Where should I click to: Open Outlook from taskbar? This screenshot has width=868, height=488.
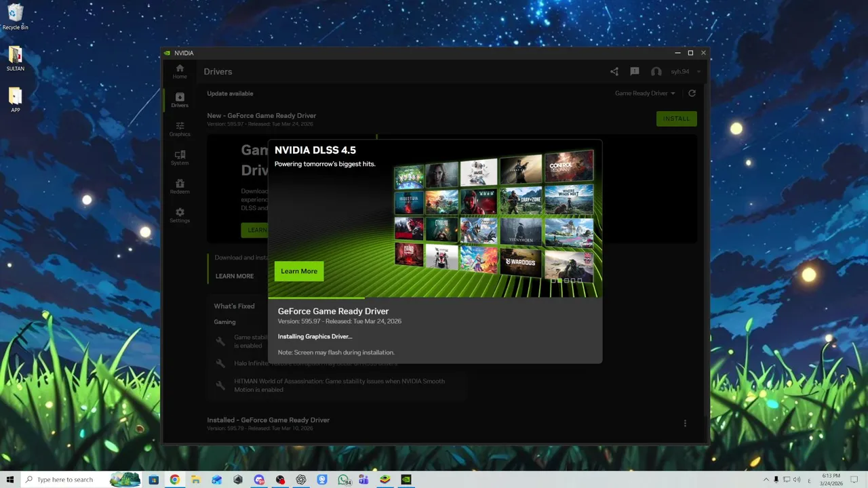click(x=217, y=479)
